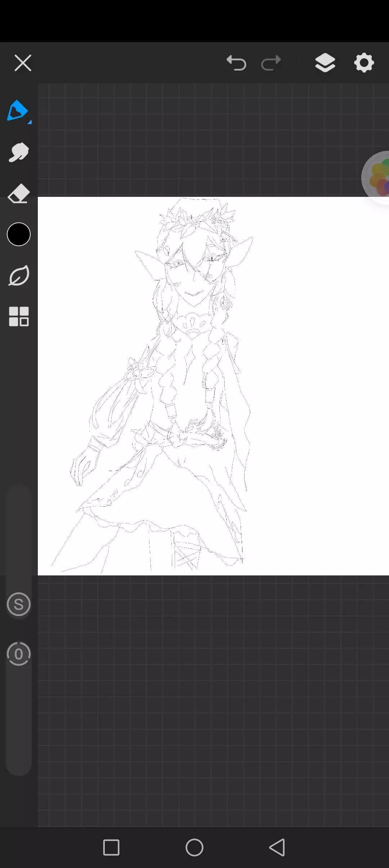Select the Brush tool in the sidebar

(18, 110)
